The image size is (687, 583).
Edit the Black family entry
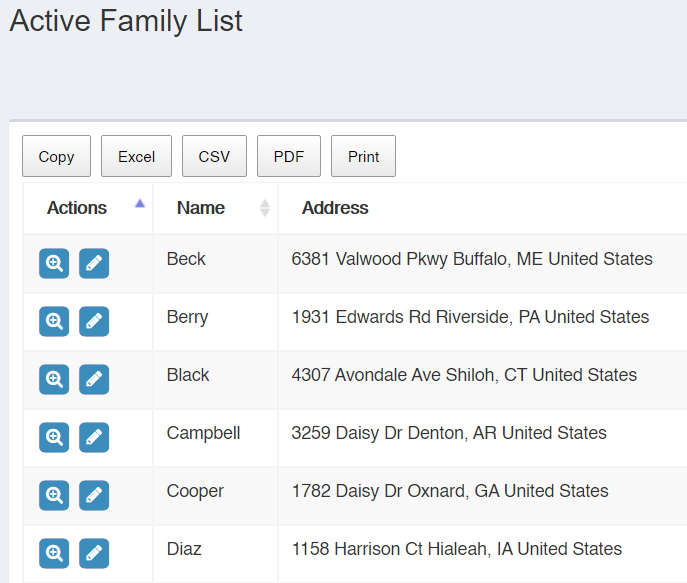94,379
